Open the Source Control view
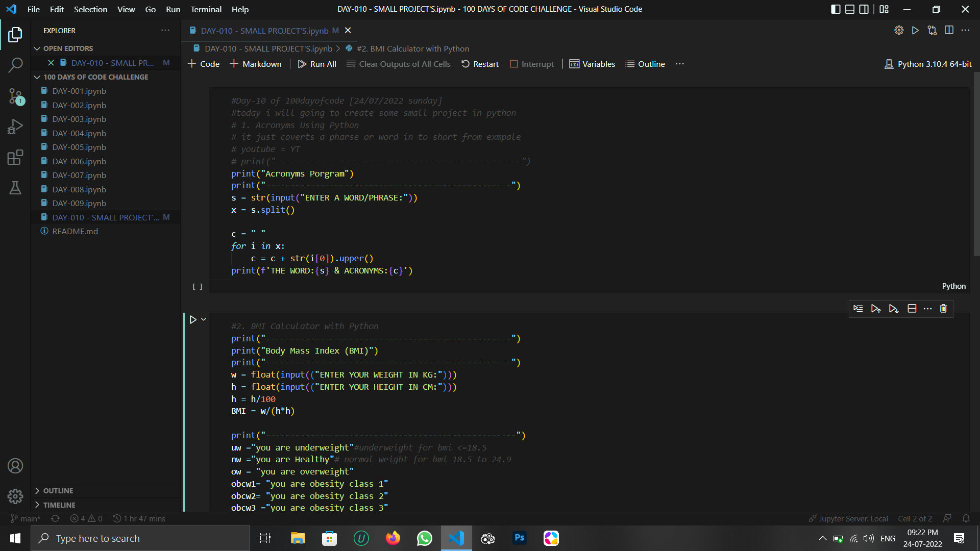Image resolution: width=980 pixels, height=551 pixels. click(x=15, y=96)
